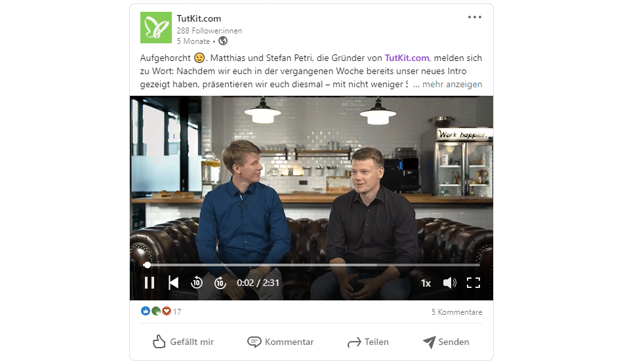Click the Kommentar button
Viewport: 623px width, 364px height.
click(x=281, y=342)
